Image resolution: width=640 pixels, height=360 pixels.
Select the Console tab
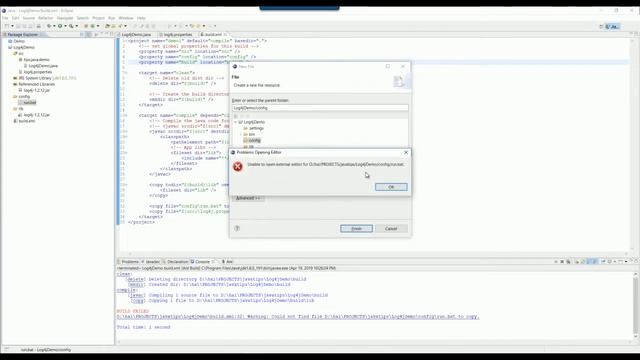pyautogui.click(x=202, y=262)
